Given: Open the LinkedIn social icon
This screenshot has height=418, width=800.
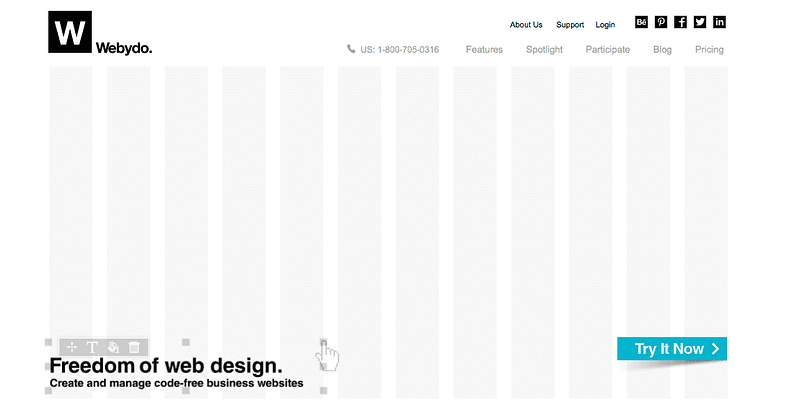Looking at the screenshot, I should click(719, 22).
